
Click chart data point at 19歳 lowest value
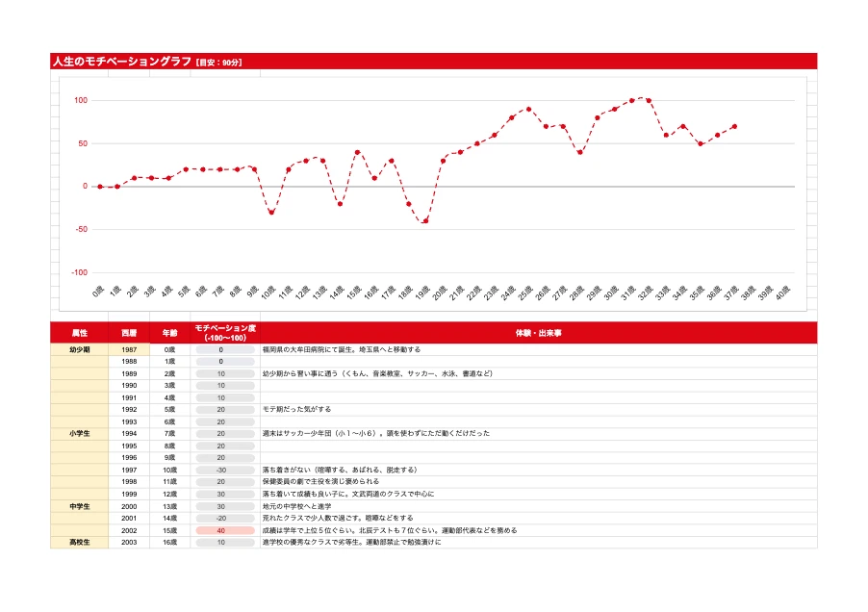click(x=425, y=221)
